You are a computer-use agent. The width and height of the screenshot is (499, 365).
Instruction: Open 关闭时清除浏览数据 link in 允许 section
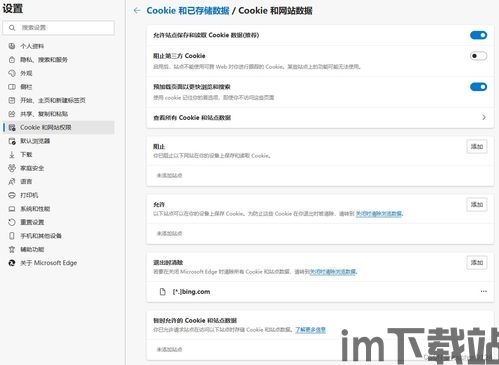[x=379, y=213]
